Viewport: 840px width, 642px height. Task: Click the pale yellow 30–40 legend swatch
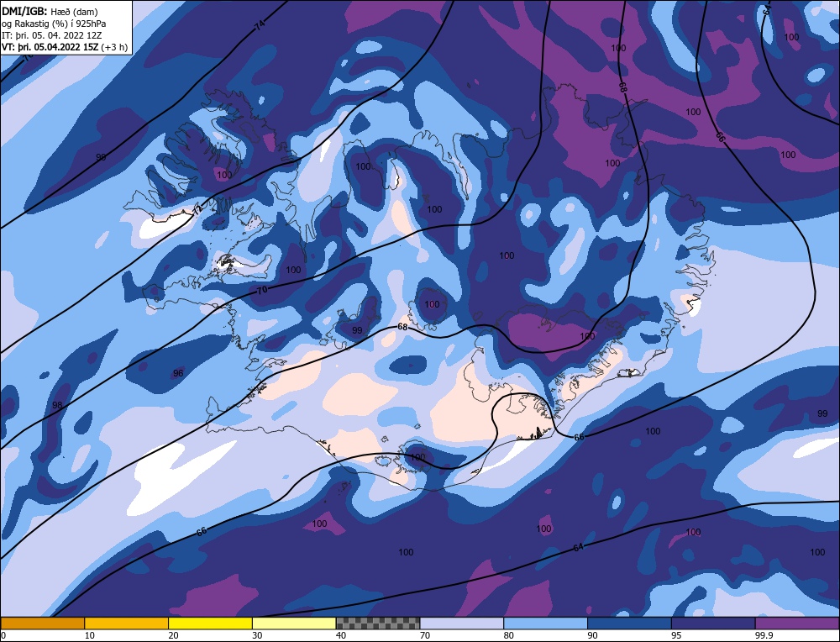tap(294, 623)
